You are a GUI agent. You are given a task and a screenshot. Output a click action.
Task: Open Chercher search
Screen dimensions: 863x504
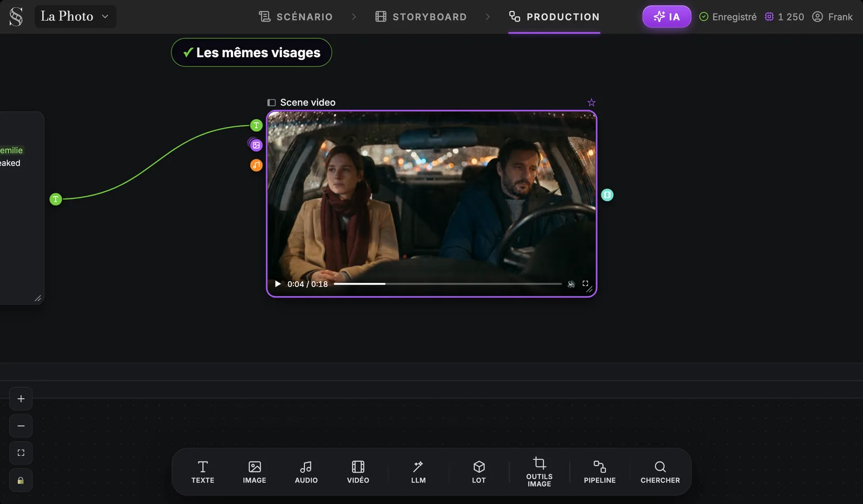tap(660, 472)
